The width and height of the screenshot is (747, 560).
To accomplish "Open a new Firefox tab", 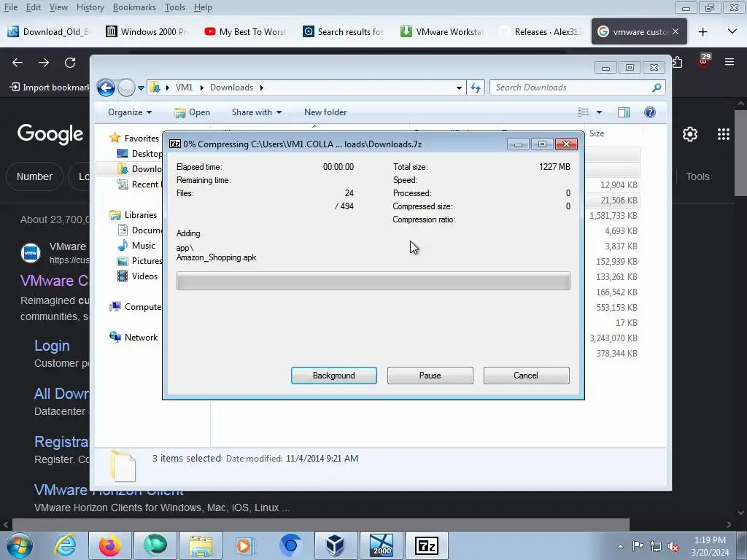I will click(x=703, y=31).
